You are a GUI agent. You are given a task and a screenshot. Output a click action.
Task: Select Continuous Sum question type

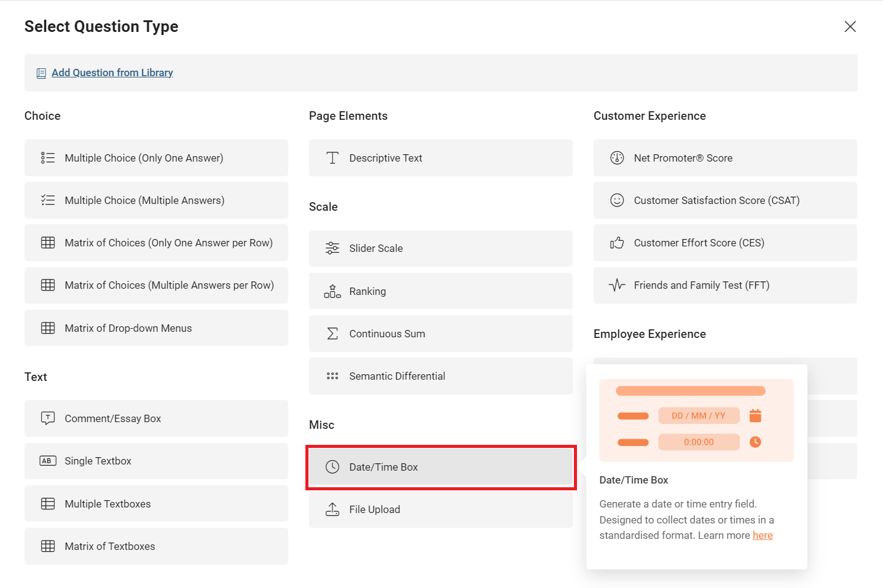[x=441, y=334]
